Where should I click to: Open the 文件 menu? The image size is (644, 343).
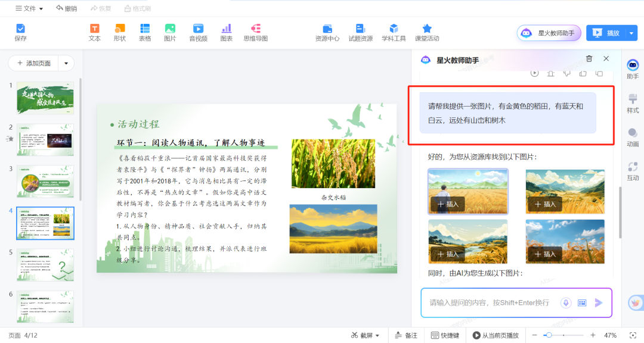28,8
